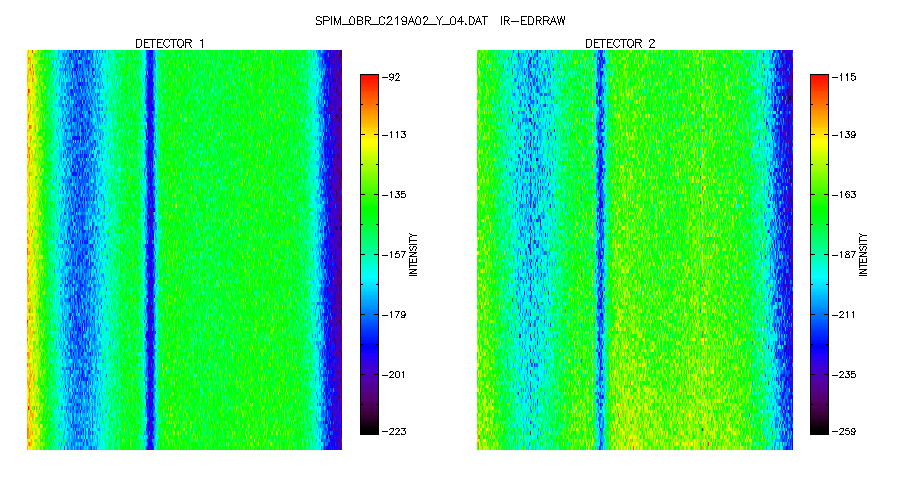Click the Detector 1 color bar

coord(369,254)
